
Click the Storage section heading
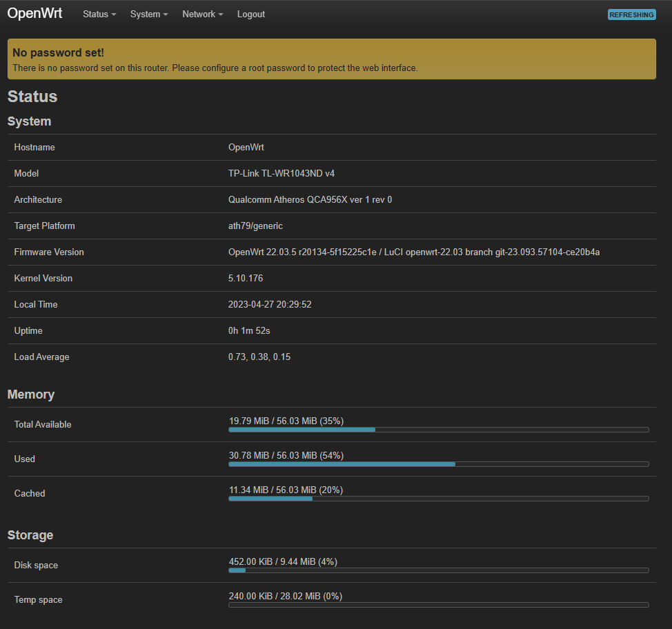(x=30, y=535)
